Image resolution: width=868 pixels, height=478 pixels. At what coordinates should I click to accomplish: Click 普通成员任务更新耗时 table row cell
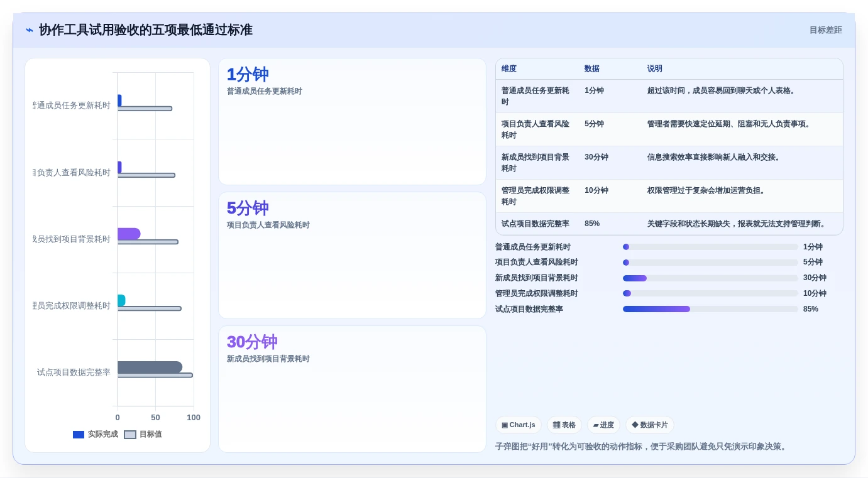click(536, 96)
